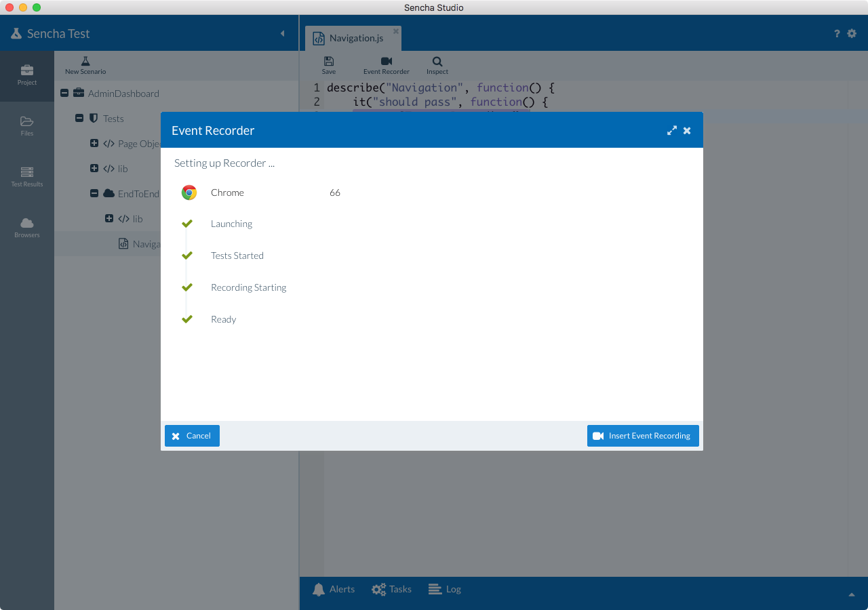The width and height of the screenshot is (868, 610).
Task: Open the Project section in sidebar
Action: click(27, 75)
